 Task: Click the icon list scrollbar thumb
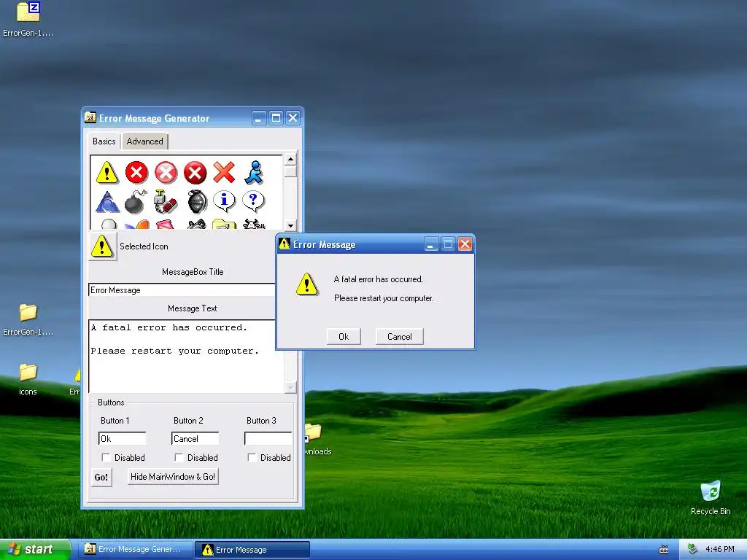290,171
